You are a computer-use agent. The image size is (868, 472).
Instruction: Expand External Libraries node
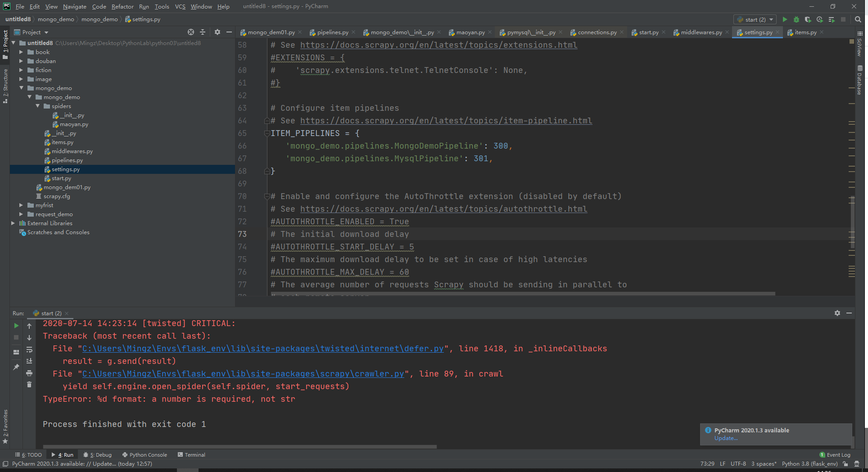[x=13, y=223]
